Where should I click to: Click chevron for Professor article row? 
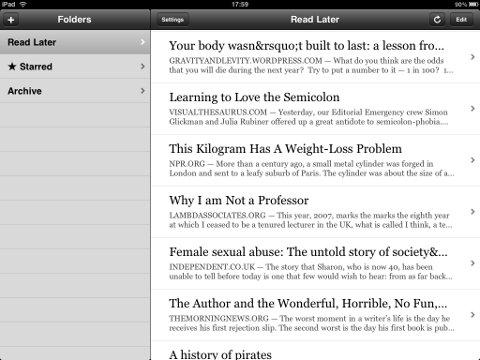tap(472, 212)
